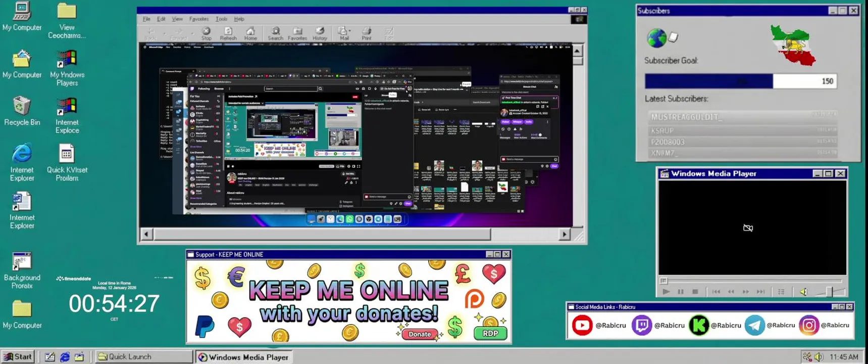Open the Background Proratx desktop icon
Screen dimensions: 868x364
pyautogui.click(x=22, y=270)
